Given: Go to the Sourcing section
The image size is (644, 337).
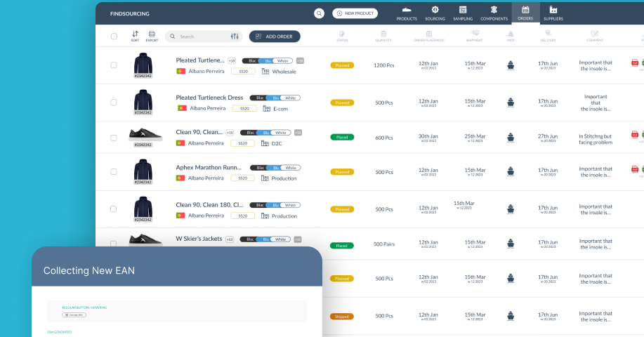Looking at the screenshot, I should pos(435,13).
